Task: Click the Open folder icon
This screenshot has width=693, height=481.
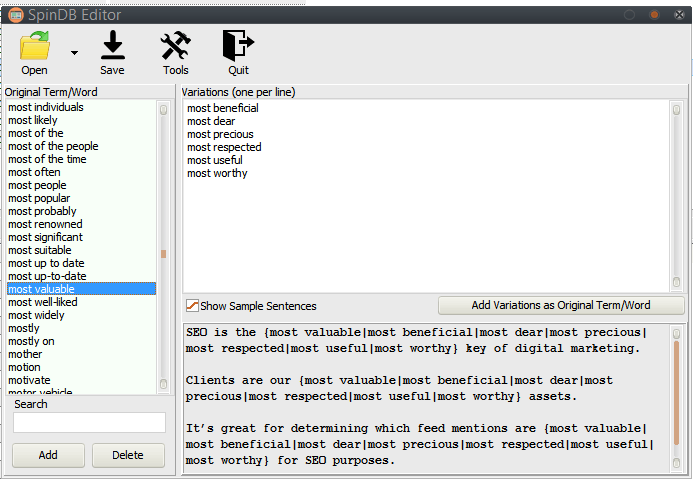Action: coord(34,45)
